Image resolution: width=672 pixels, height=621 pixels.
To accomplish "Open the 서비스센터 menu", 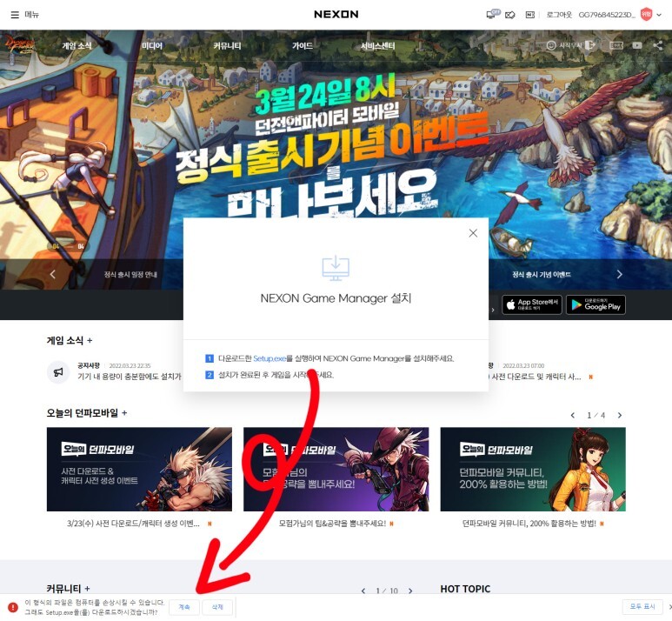I will [x=377, y=45].
